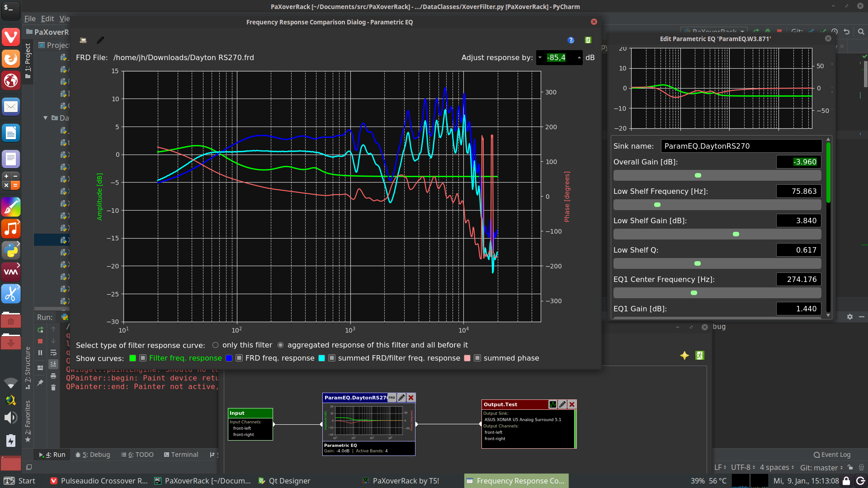Screen dimensions: 868x488
Task: Open the Event Log button
Action: pyautogui.click(x=832, y=455)
